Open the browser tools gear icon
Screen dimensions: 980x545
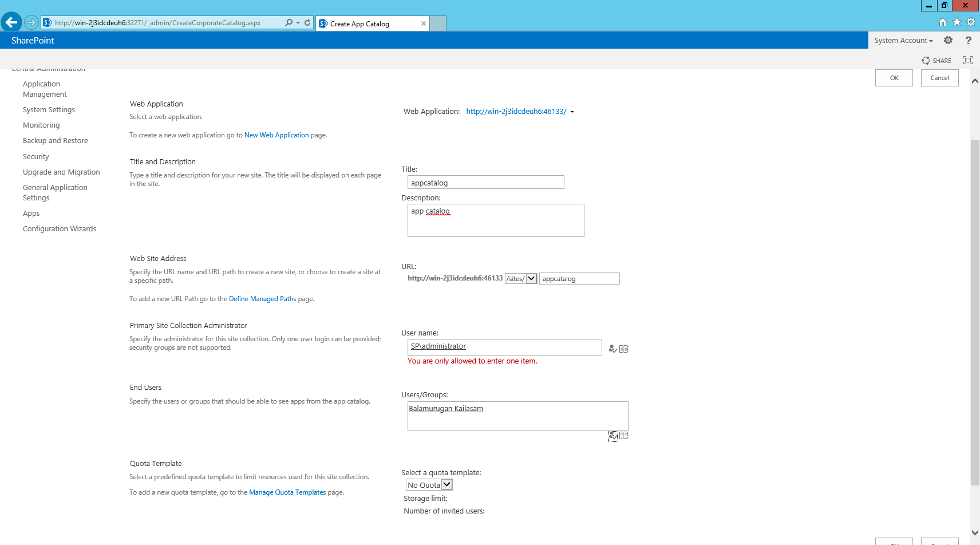tap(971, 22)
